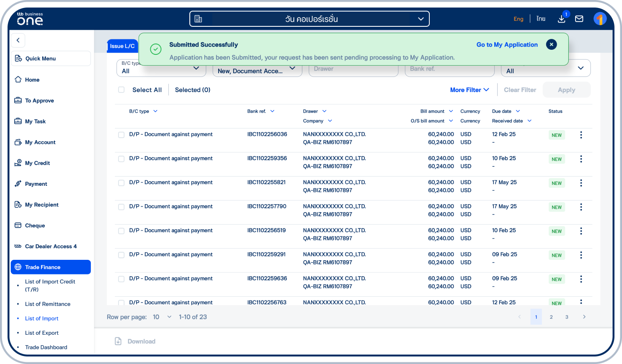Click the user profile avatar

[600, 19]
